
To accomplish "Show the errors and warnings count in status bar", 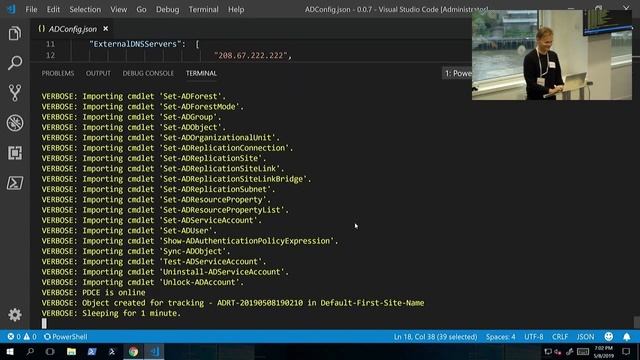I will (22, 337).
